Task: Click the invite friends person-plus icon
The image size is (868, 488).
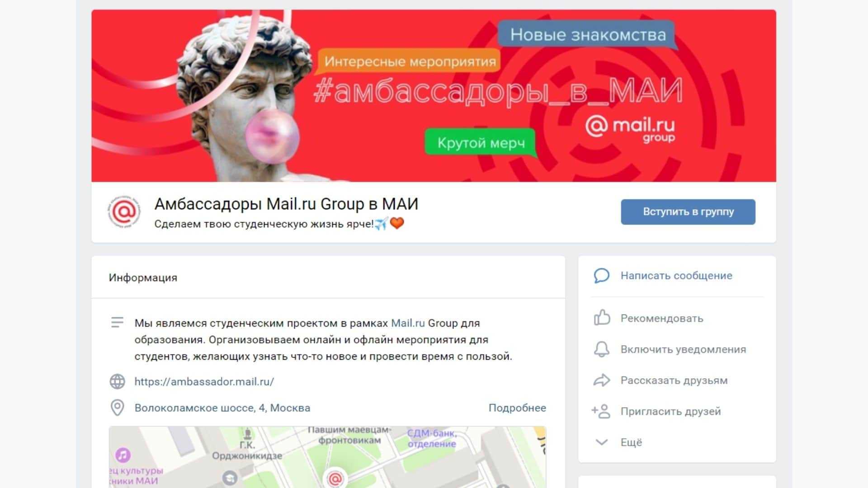Action: click(x=601, y=411)
